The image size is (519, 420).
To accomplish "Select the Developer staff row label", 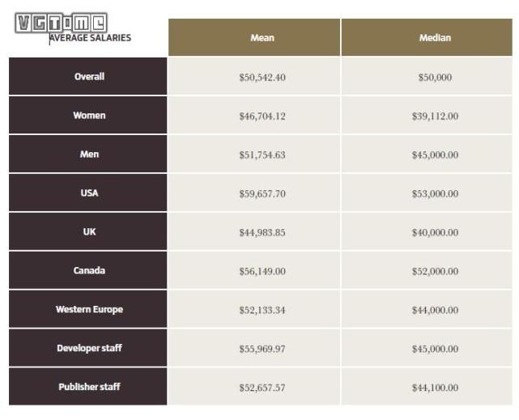I will [x=88, y=348].
